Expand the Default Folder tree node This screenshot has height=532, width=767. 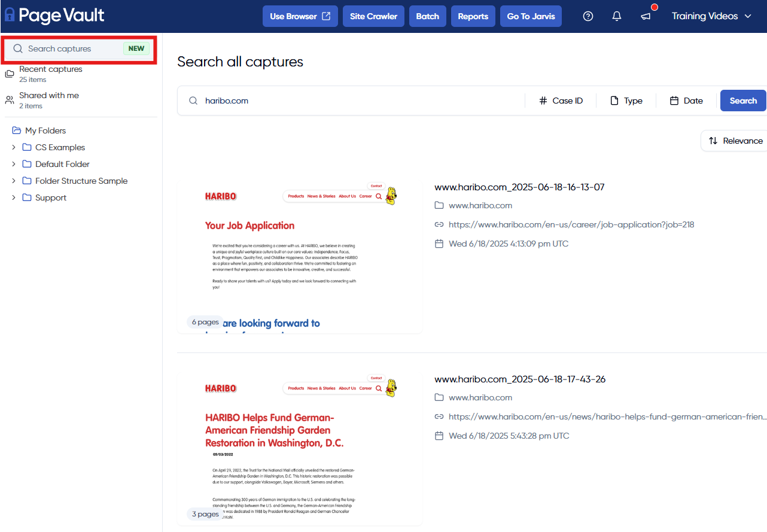tap(14, 164)
